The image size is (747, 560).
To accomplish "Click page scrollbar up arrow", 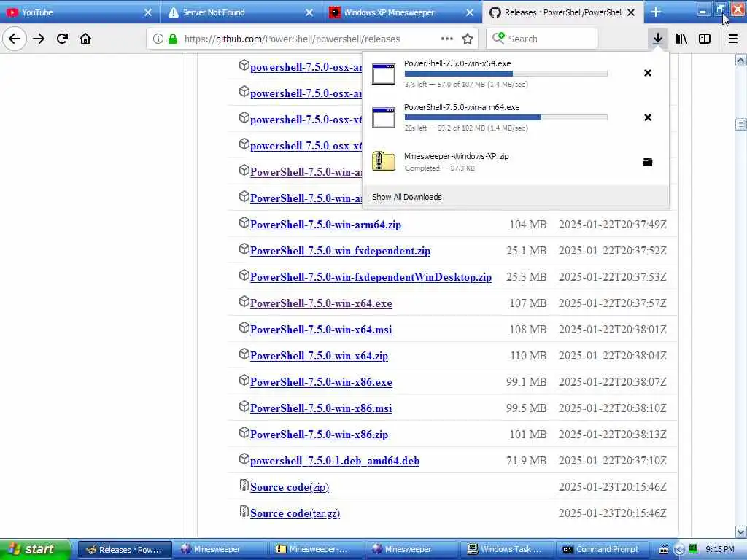I will [740, 61].
